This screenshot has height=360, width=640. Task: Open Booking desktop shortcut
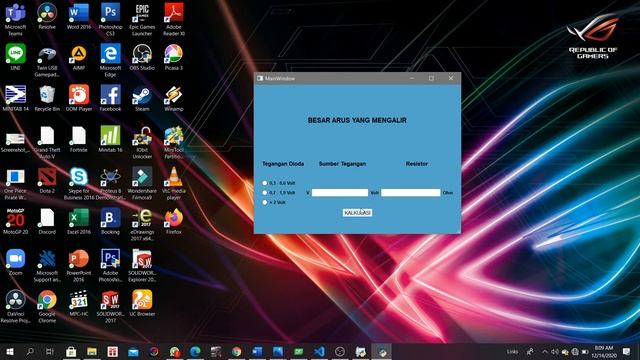click(110, 221)
